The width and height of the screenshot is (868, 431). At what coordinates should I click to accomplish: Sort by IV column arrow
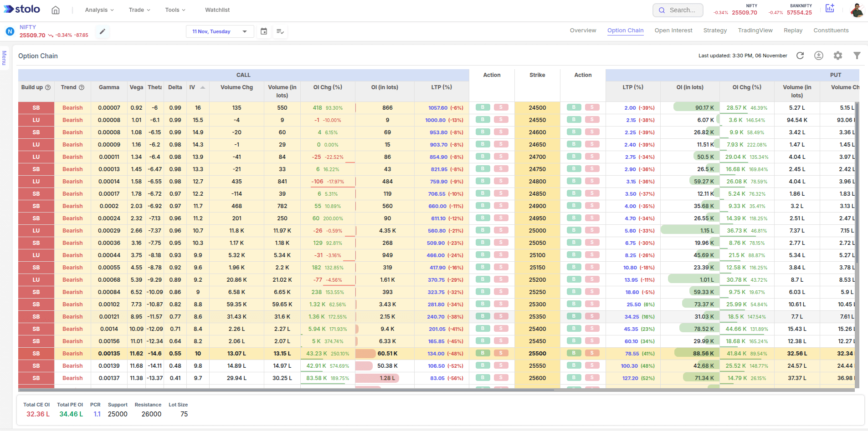(203, 87)
